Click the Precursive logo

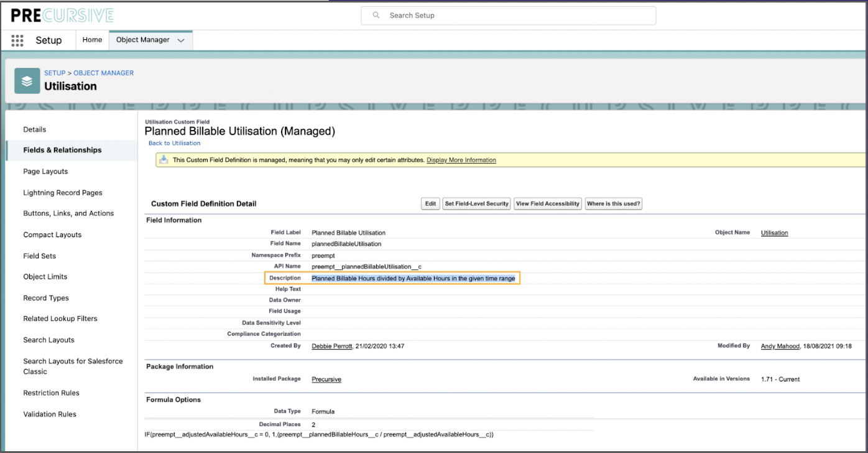coord(62,16)
